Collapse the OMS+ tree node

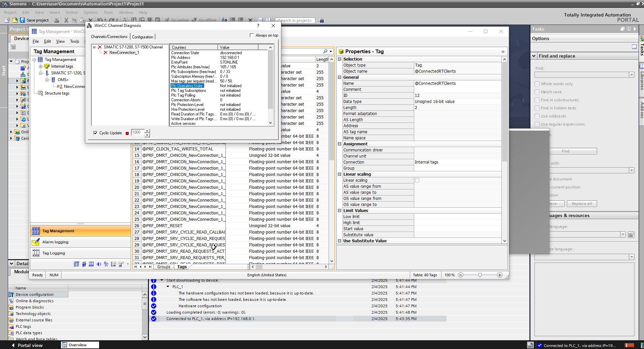(47, 80)
